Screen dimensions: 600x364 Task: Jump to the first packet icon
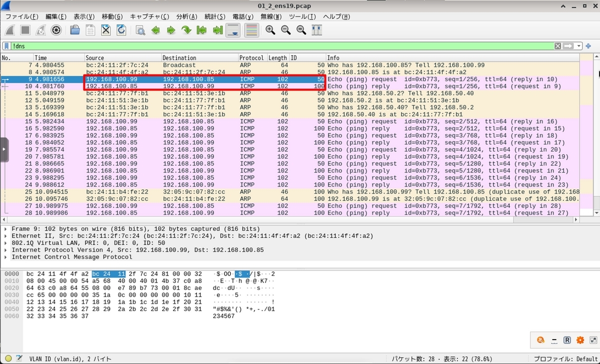pos(202,30)
